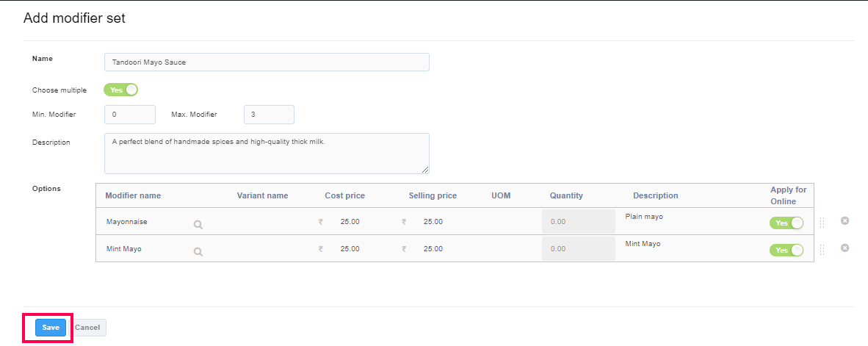The width and height of the screenshot is (868, 346).
Task: Click the Name field with Tandoori Mayo Sauce
Action: [x=267, y=62]
